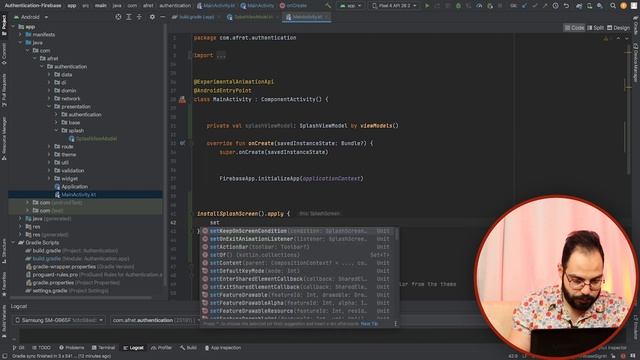Click the Git commit checkmark icon
640x360 pixels.
[535, 6]
